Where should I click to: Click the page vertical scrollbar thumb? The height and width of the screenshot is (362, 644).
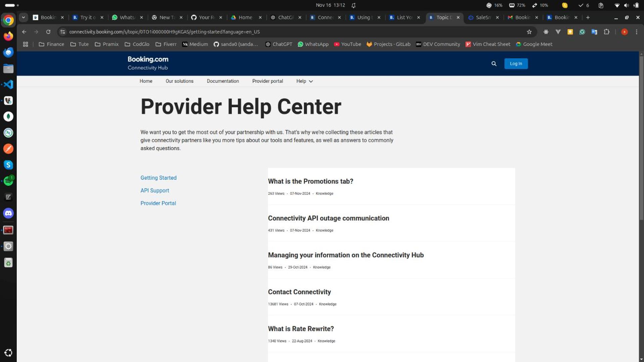(641, 137)
